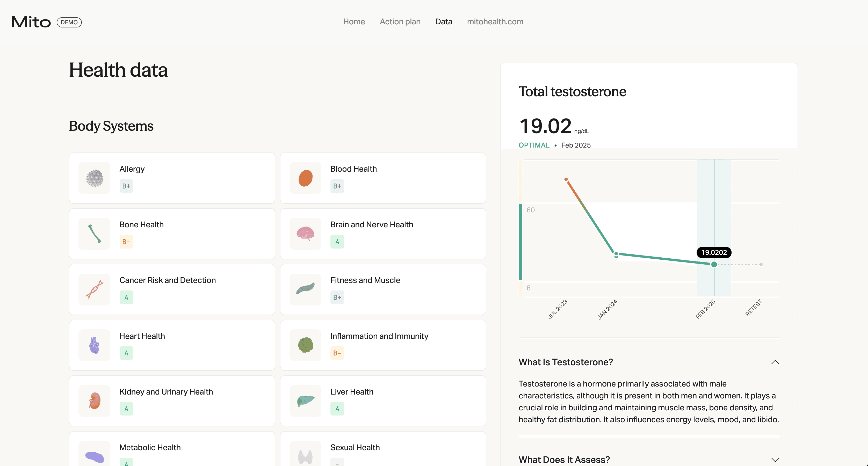Click the Bone Health bone icon
868x466 pixels.
[94, 234]
